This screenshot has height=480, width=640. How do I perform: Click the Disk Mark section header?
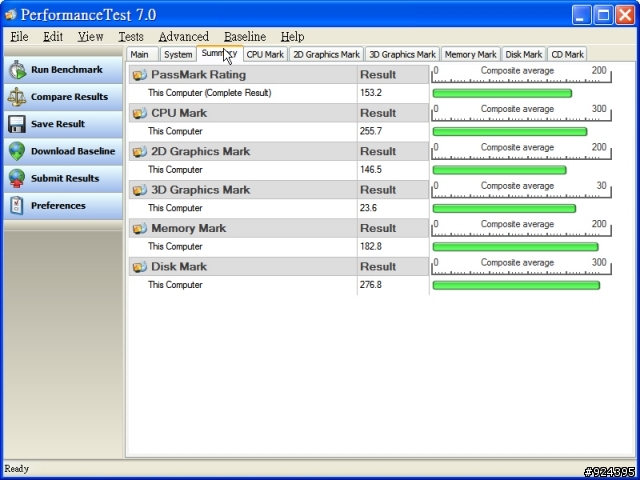click(279, 267)
